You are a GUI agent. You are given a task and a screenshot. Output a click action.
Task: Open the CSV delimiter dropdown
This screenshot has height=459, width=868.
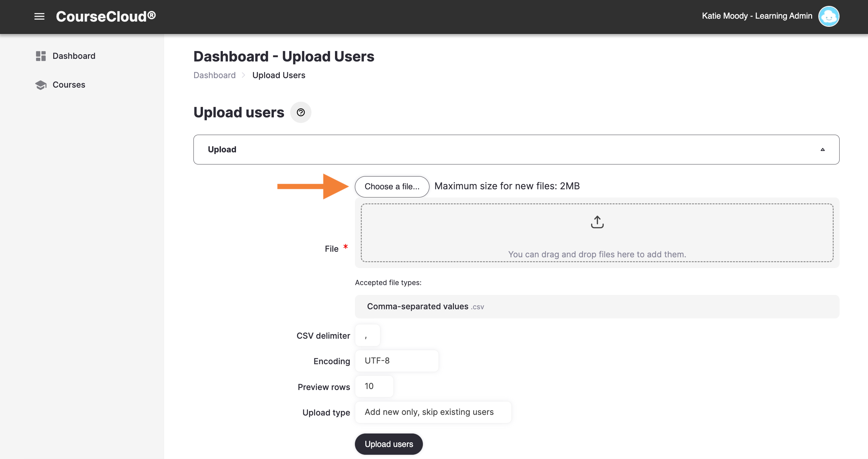(367, 335)
